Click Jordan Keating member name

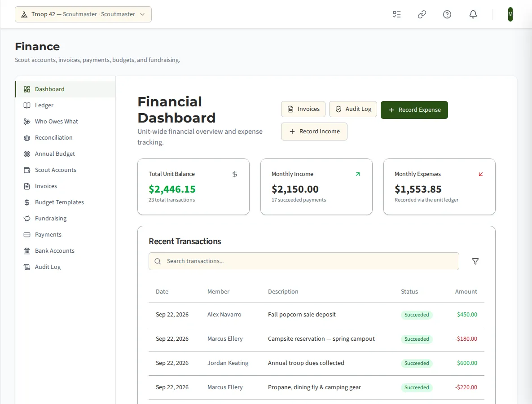228,363
